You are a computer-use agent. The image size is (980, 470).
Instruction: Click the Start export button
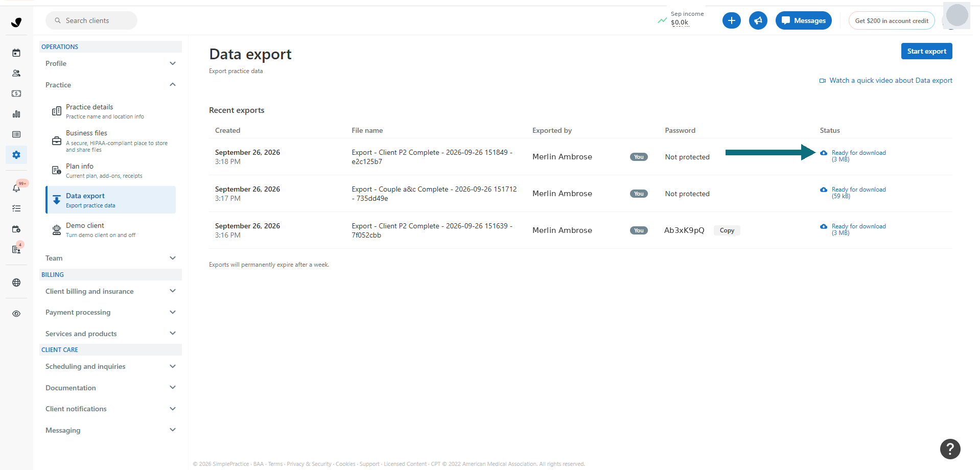(x=926, y=51)
